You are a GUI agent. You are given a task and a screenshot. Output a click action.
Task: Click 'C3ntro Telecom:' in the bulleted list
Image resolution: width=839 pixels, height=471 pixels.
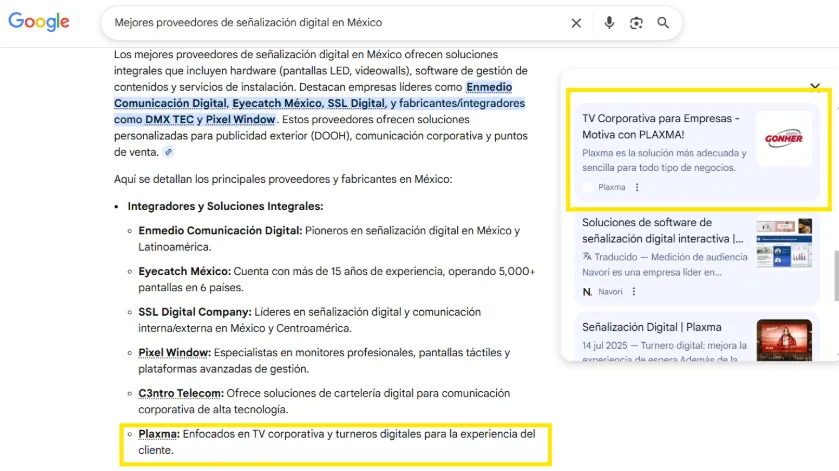click(181, 393)
